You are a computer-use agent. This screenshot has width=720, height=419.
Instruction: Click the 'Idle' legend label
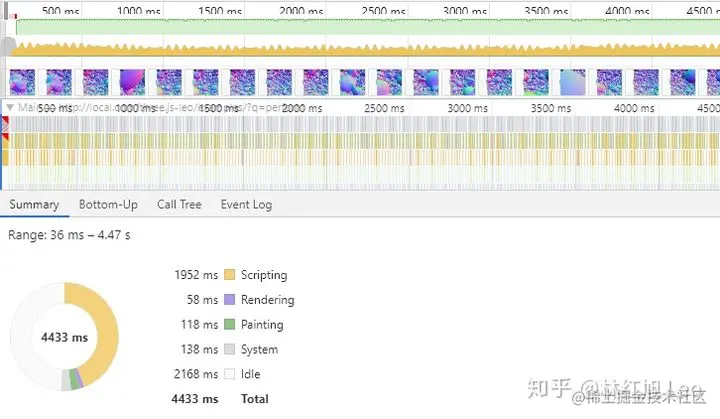(251, 374)
